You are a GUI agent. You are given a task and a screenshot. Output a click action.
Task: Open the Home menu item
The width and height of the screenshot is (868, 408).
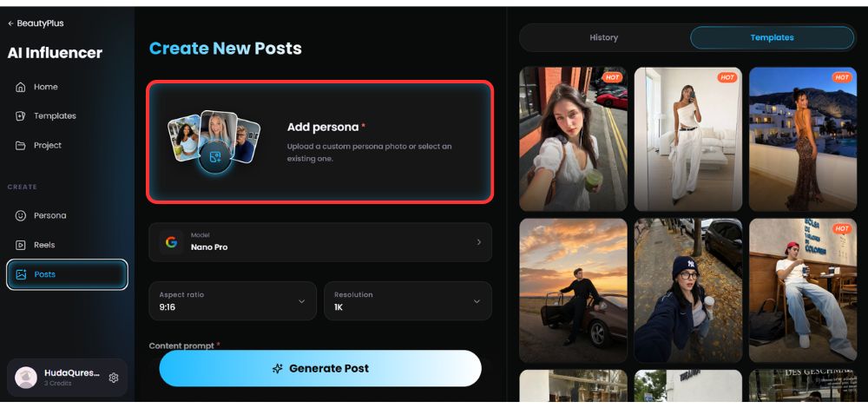pos(67,87)
